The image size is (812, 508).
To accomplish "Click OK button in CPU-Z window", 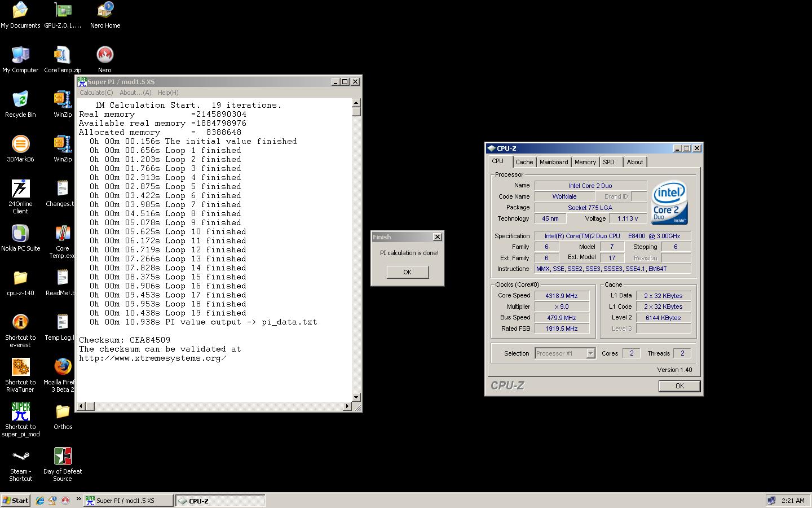I will 679,386.
